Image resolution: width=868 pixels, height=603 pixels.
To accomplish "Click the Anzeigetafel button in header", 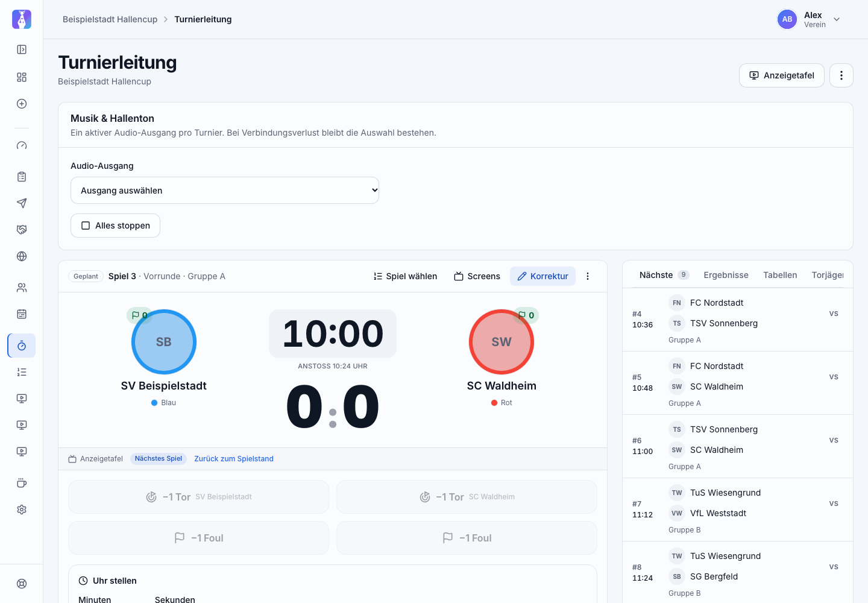I will [782, 75].
